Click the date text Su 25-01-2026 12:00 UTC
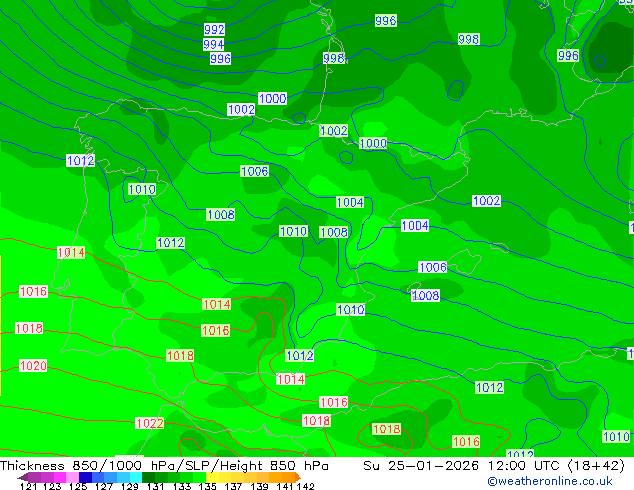634x490 pixels. [463, 466]
